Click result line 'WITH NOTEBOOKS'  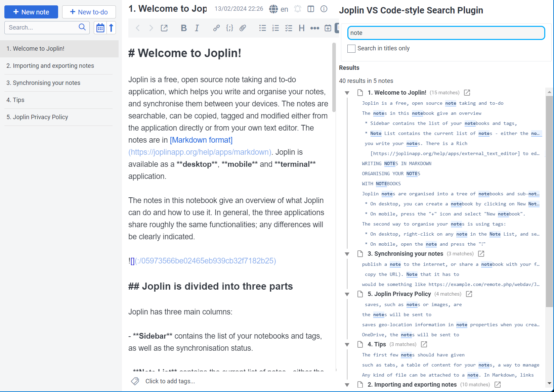381,184
